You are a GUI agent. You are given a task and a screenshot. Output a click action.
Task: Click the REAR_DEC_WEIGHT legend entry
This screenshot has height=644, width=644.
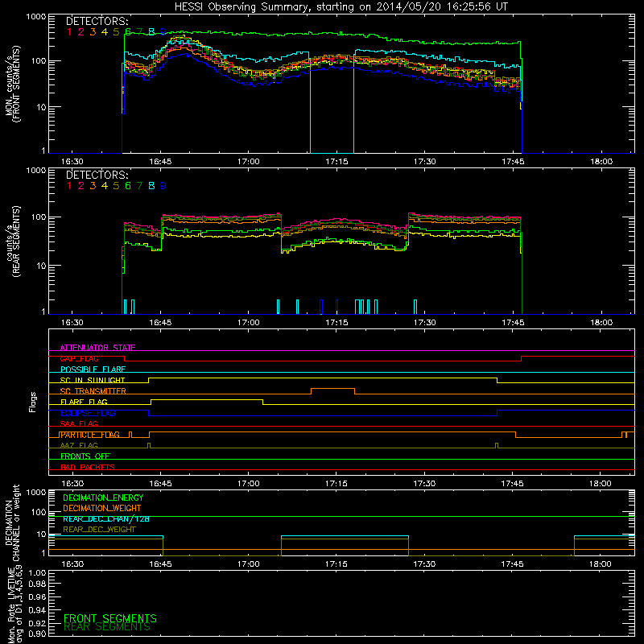(99, 530)
